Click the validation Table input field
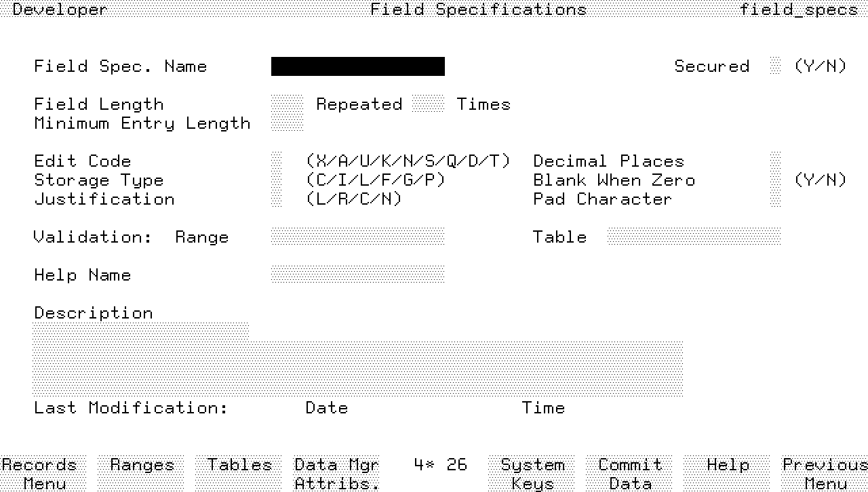Viewport: 868px width, 492px height. click(x=694, y=237)
